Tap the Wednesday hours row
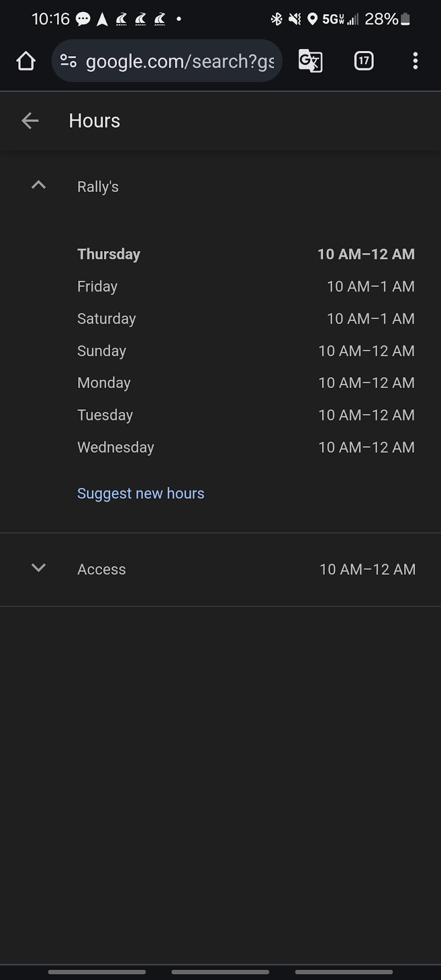Viewport: 441px width, 980px height. (246, 447)
